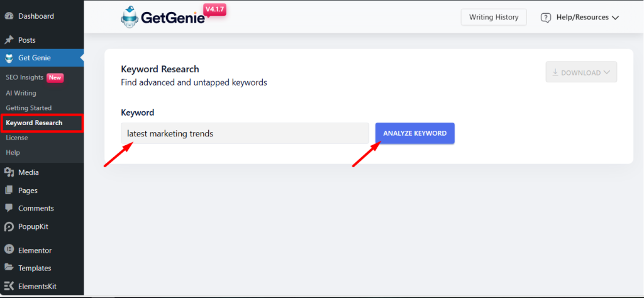
Task: Click the Writing History button
Action: click(x=494, y=17)
